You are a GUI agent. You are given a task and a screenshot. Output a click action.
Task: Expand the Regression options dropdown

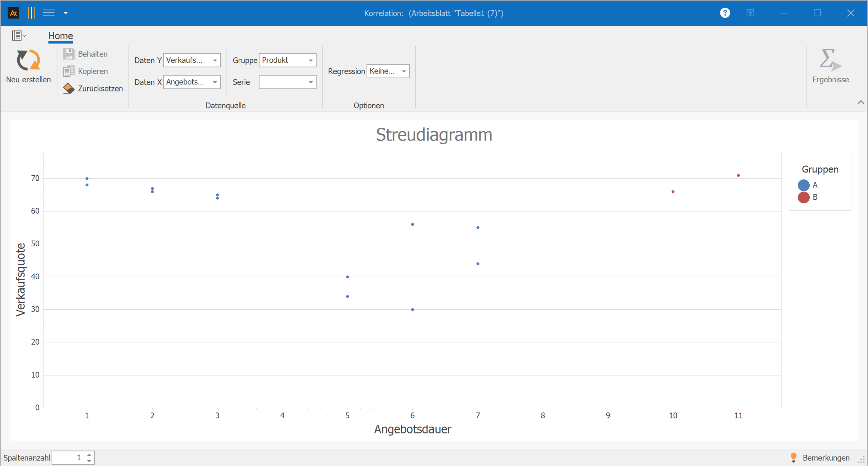(x=404, y=71)
